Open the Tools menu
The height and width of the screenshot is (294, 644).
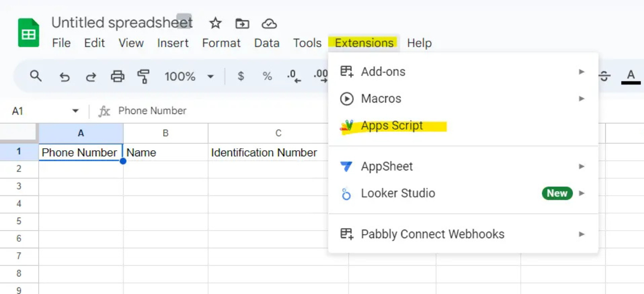pyautogui.click(x=307, y=43)
